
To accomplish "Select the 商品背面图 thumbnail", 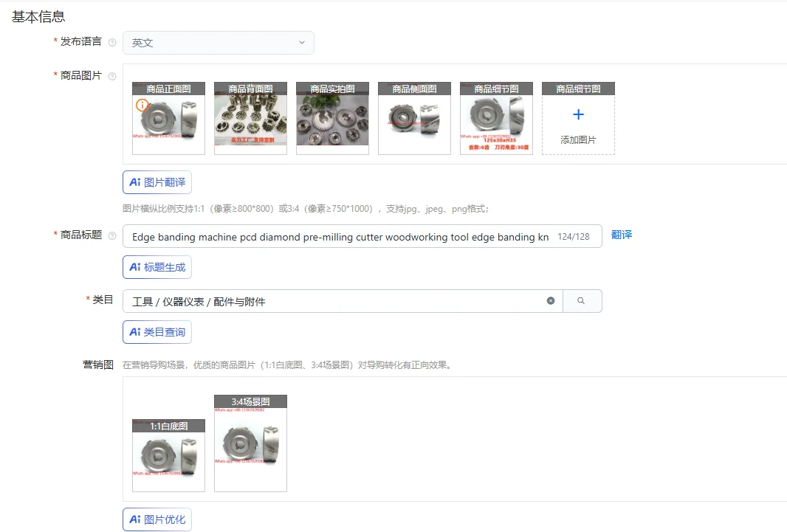I will (250, 118).
